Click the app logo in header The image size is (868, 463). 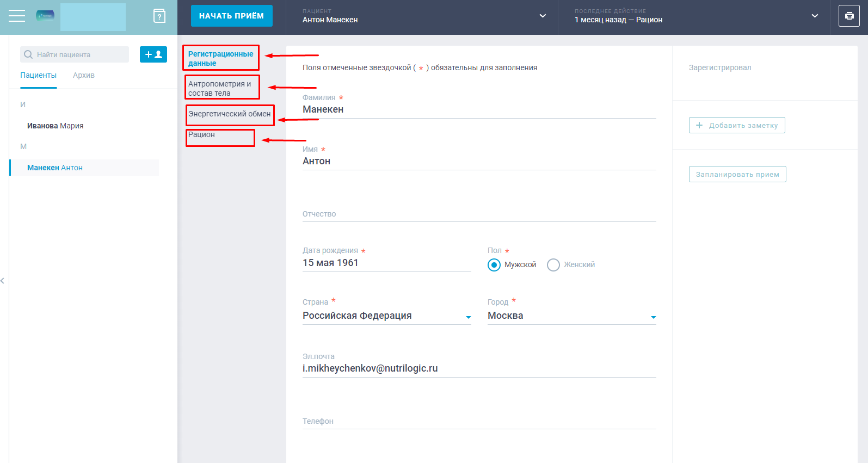[45, 16]
